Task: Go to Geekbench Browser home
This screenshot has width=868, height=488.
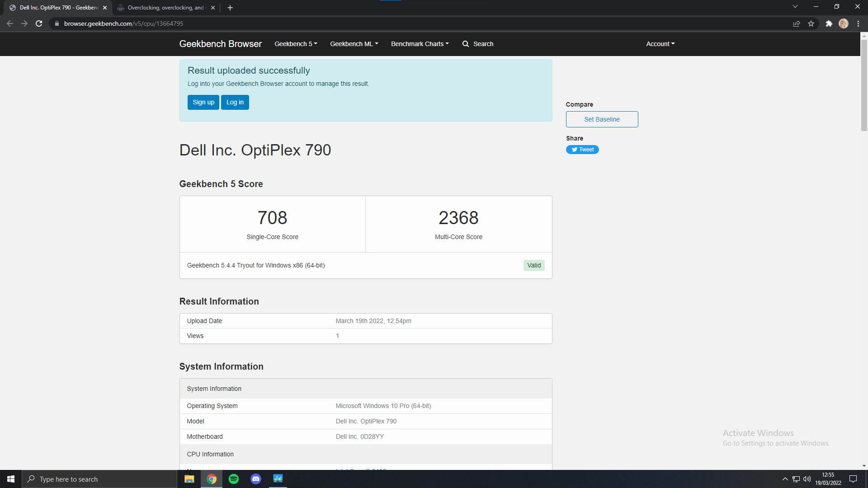Action: (x=220, y=44)
